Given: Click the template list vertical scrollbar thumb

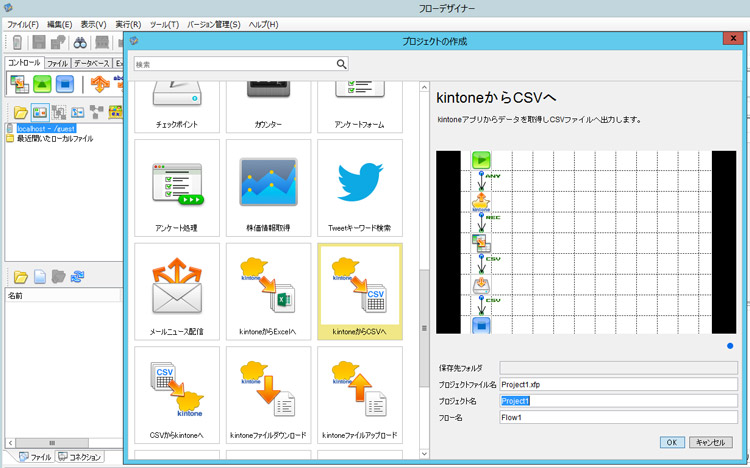Looking at the screenshot, I should 424,328.
